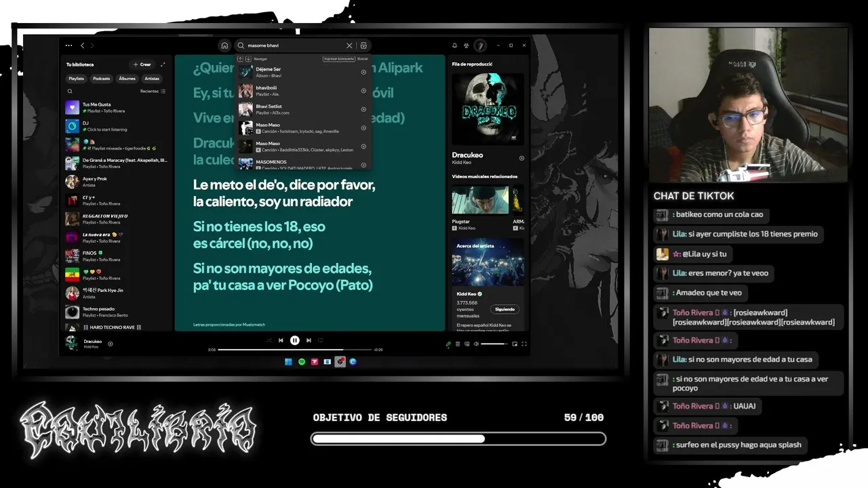Adjust the volume slider

pos(494,344)
